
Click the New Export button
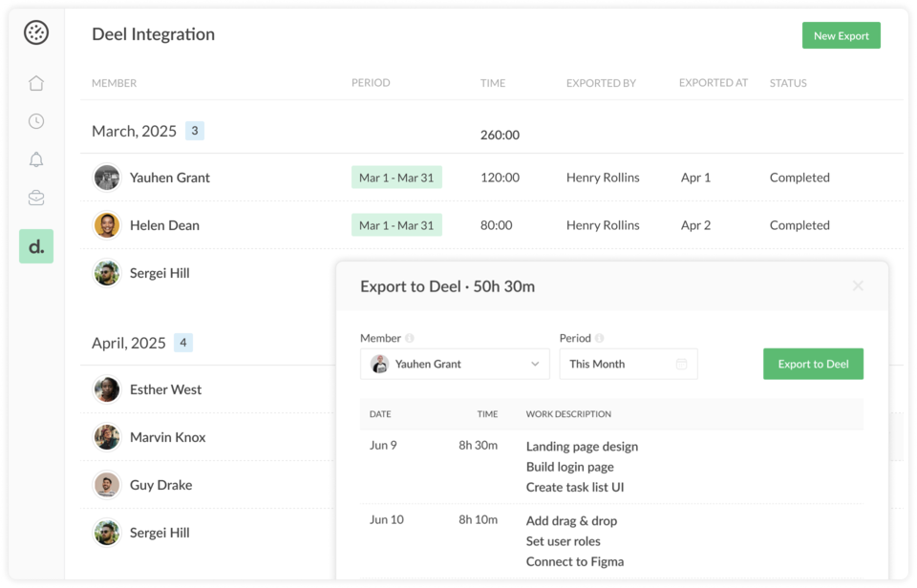[842, 34]
